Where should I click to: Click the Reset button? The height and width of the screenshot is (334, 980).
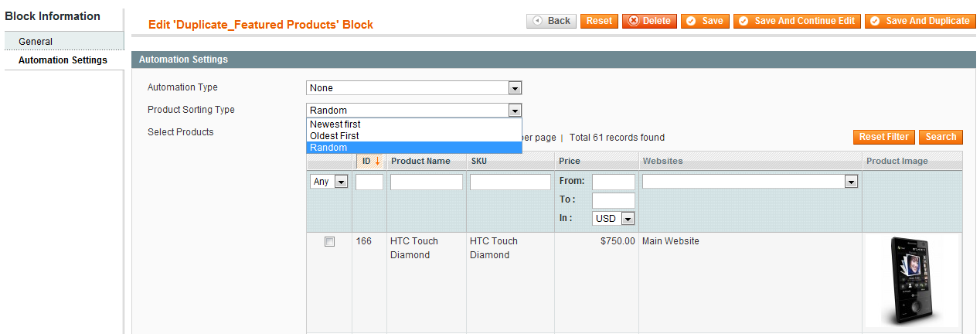coord(599,21)
